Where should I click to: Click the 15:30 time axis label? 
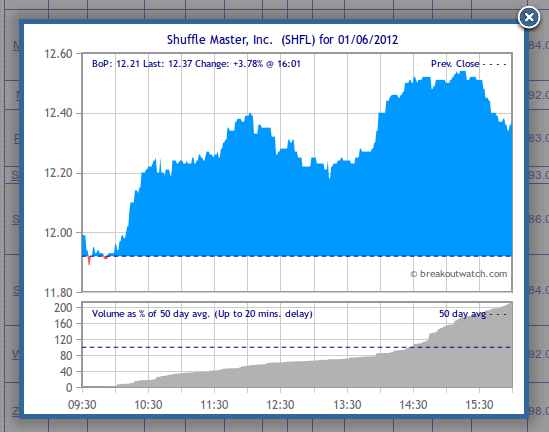(x=479, y=405)
